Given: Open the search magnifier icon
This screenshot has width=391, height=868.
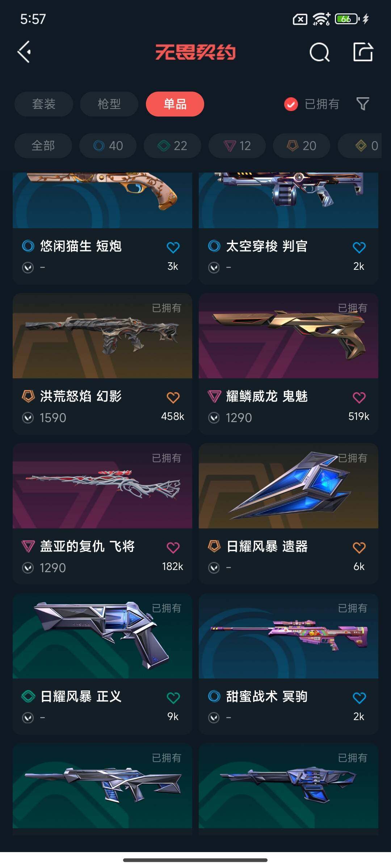Looking at the screenshot, I should point(320,52).
